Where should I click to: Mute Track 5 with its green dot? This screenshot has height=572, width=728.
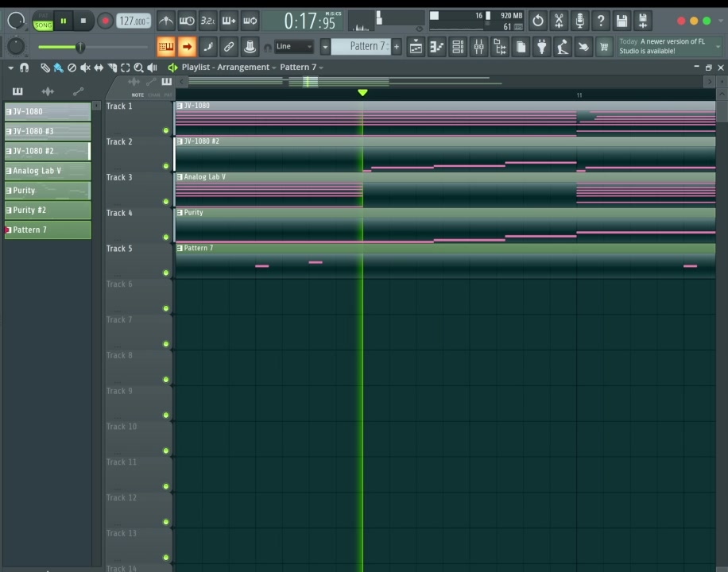click(166, 272)
